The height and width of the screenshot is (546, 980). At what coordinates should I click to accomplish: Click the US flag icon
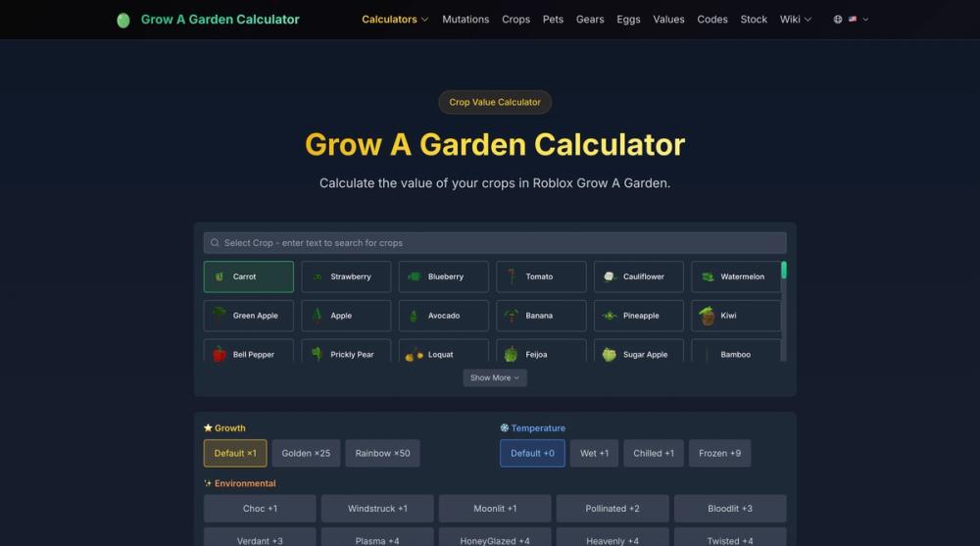tap(853, 20)
